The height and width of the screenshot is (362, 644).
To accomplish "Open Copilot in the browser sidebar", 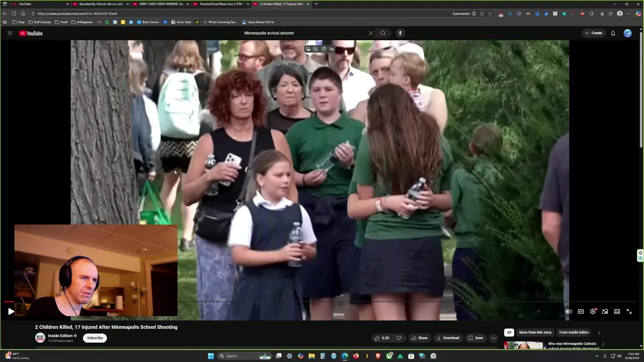I will 638,14.
